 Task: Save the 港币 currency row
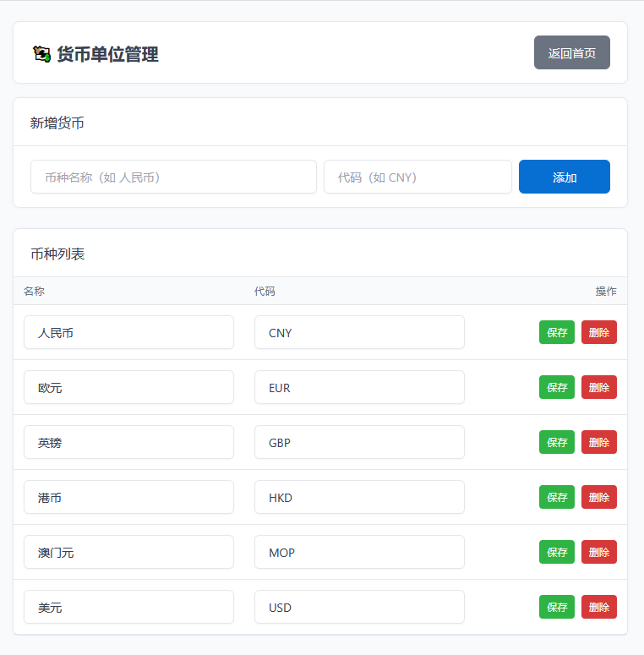(x=556, y=497)
